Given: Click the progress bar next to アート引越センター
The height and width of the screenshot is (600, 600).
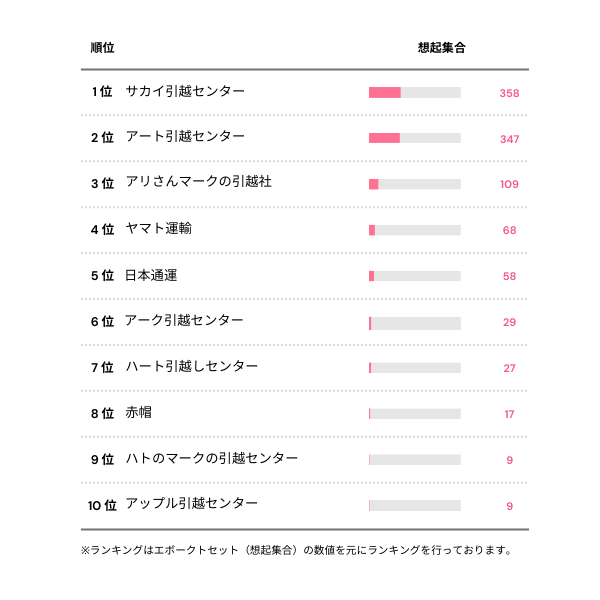Looking at the screenshot, I should pos(414,138).
